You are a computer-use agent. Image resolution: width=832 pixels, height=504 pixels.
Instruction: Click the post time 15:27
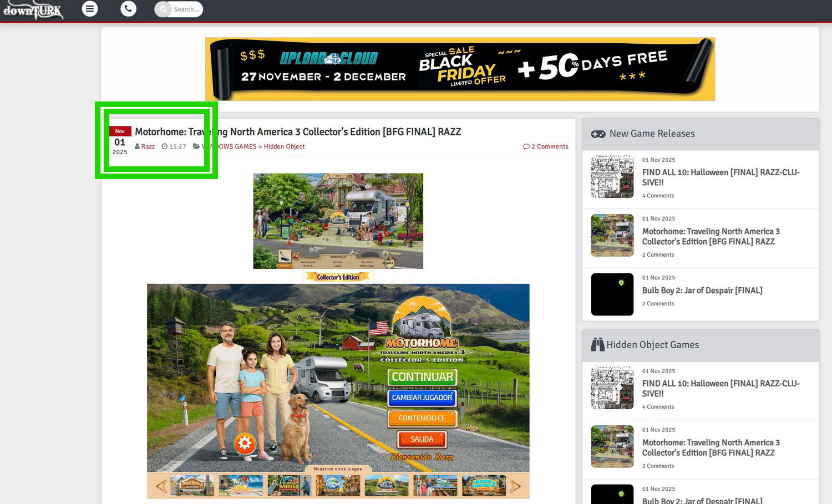click(x=177, y=146)
